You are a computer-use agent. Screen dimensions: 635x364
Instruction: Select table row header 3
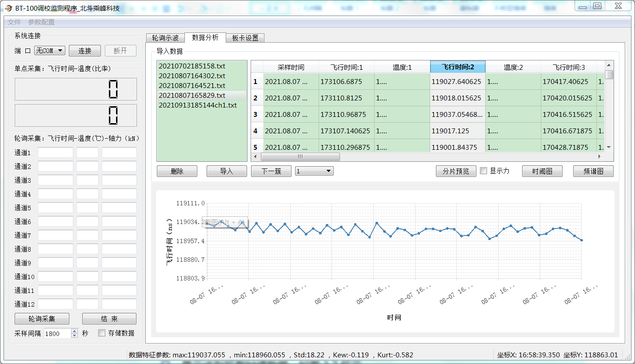(257, 115)
